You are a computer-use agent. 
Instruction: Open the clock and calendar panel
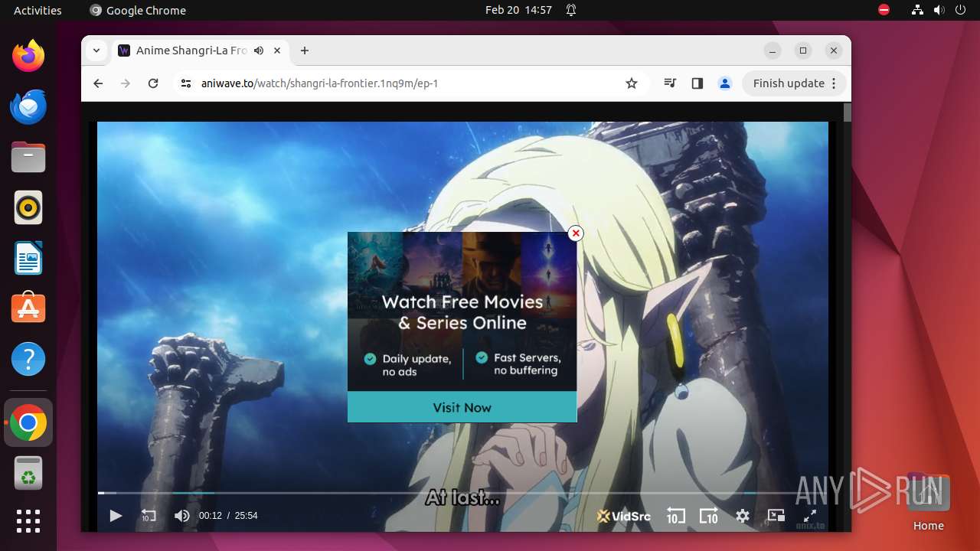[x=518, y=10]
